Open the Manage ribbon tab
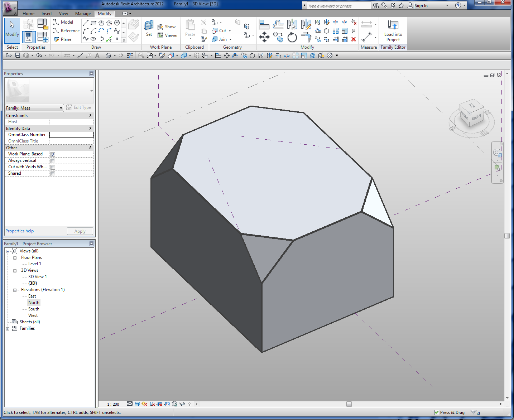Screen dimensions: 514x420 click(83, 14)
